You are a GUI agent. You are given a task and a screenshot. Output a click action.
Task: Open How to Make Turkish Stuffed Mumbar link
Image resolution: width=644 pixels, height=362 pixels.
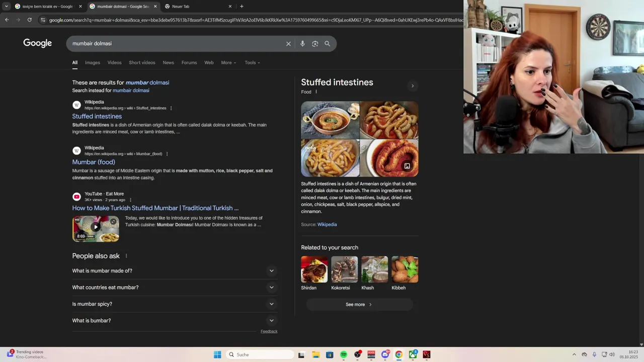point(155,208)
